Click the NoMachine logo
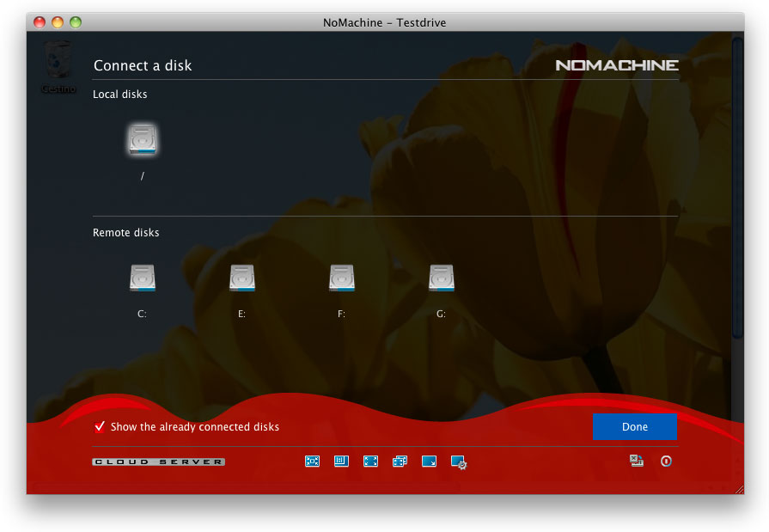769x532 pixels. (617, 65)
